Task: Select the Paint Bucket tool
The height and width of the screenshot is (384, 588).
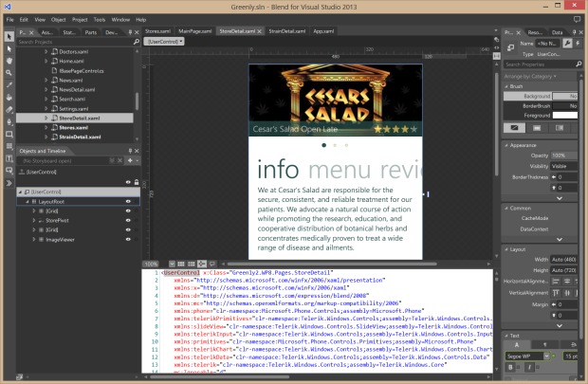Action: (9, 97)
